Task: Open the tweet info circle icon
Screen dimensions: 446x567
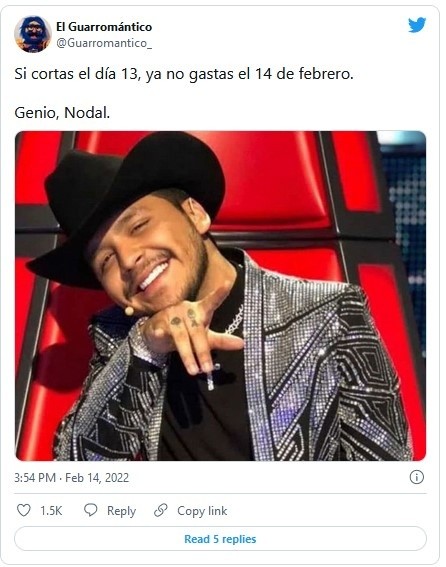Action: pyautogui.click(x=416, y=477)
